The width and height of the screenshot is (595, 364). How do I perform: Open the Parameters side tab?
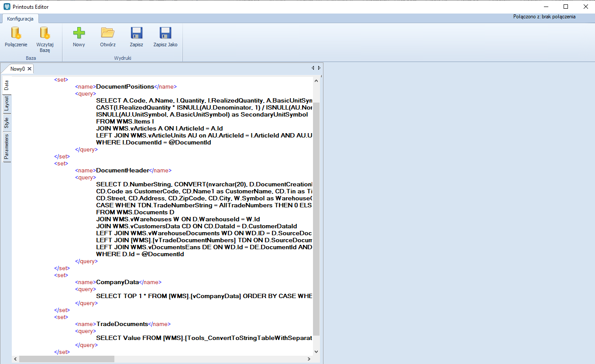click(7, 147)
